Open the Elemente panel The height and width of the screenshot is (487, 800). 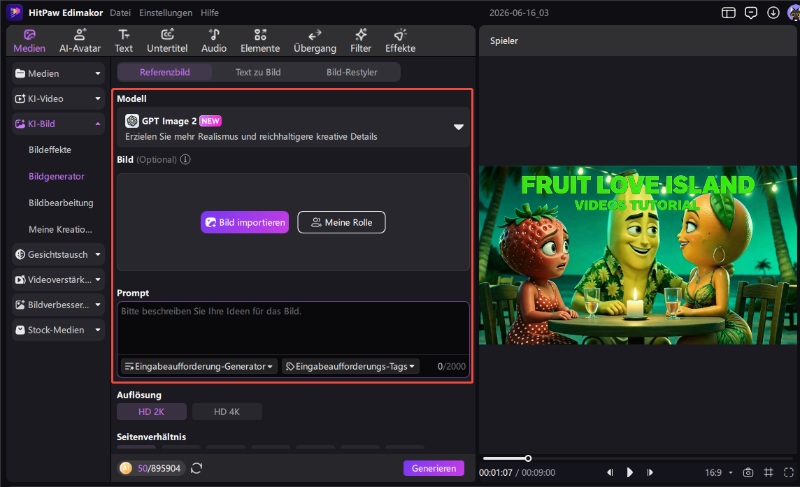click(260, 41)
